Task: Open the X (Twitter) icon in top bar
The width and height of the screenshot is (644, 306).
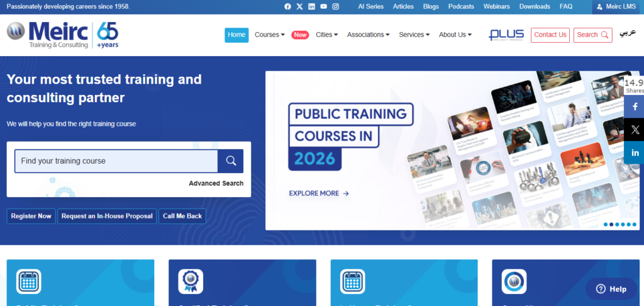Action: pos(299,6)
